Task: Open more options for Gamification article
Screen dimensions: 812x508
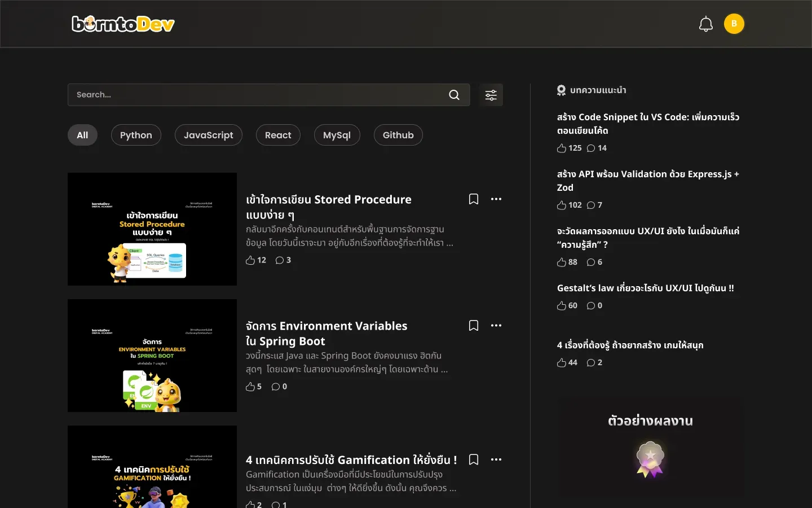Action: (496, 459)
